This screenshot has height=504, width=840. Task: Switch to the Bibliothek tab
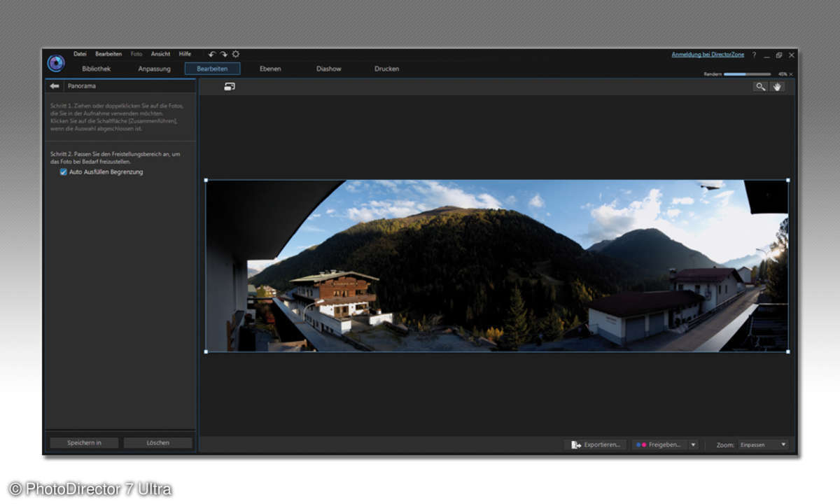click(x=96, y=69)
